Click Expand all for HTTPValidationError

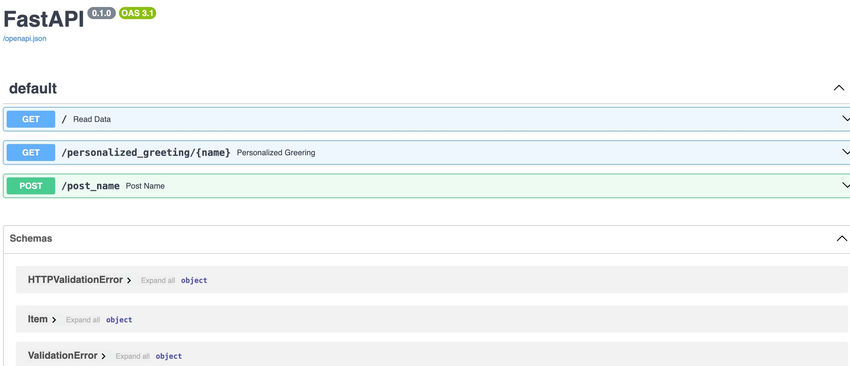pyautogui.click(x=158, y=281)
